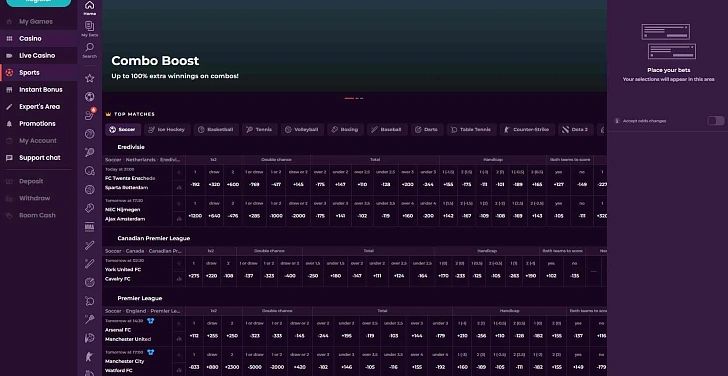The image size is (728, 376).
Task: Switch to the Counter-Strike tab
Action: (526, 130)
